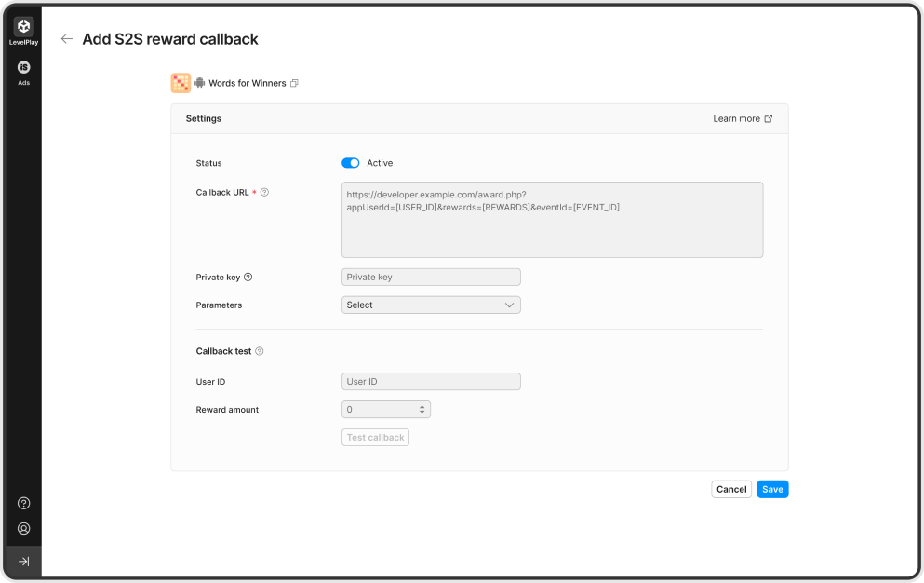Click the Test callback button
Screen dimensions: 924x583
click(x=375, y=438)
